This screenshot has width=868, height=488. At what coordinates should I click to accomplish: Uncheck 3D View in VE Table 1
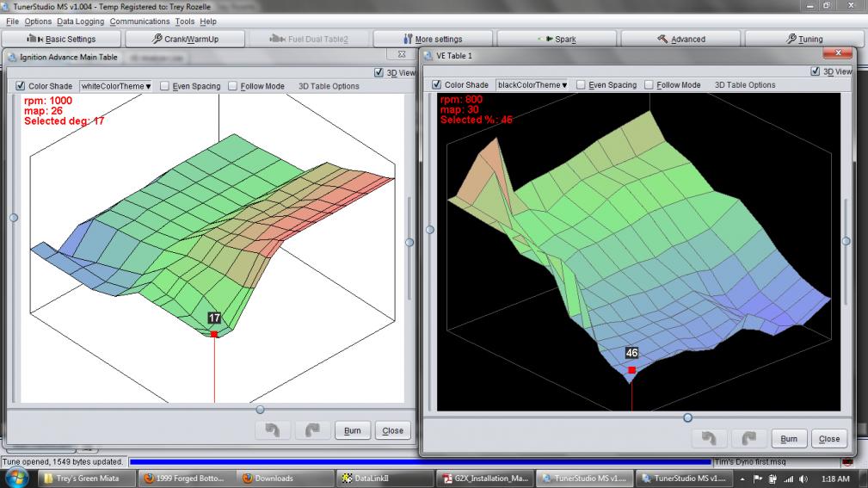[816, 71]
